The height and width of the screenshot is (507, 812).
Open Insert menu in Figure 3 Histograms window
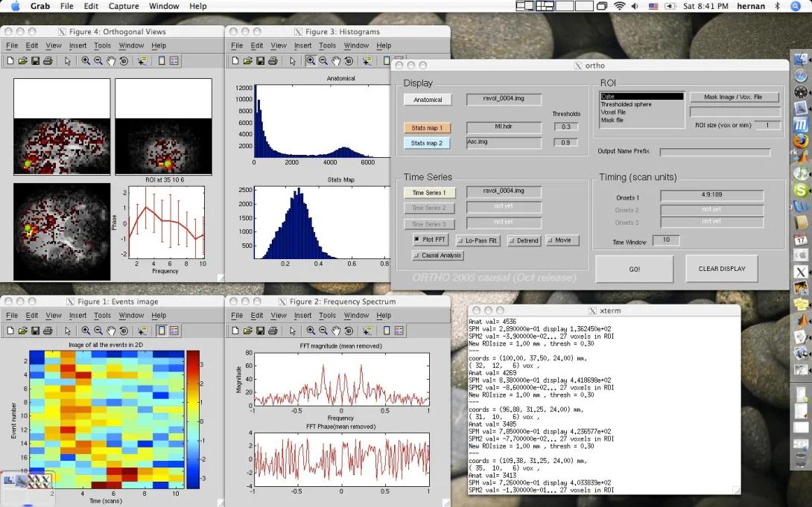pyautogui.click(x=303, y=45)
